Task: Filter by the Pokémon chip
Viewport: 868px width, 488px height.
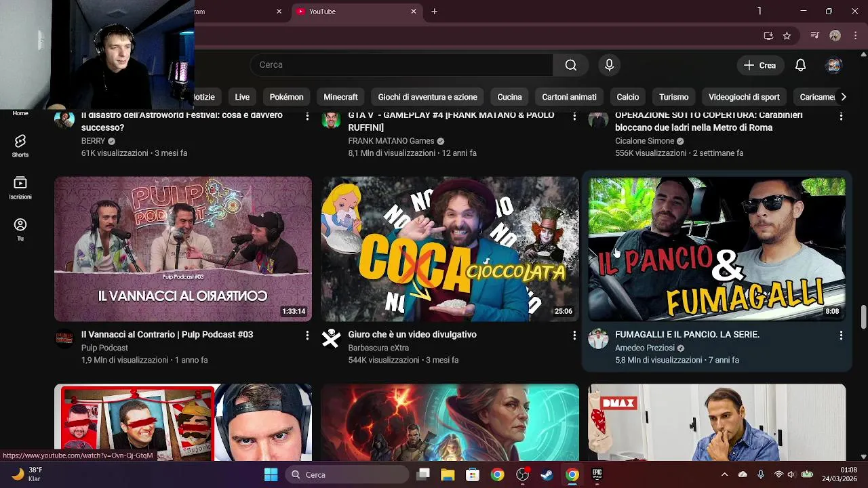Action: 286,97
